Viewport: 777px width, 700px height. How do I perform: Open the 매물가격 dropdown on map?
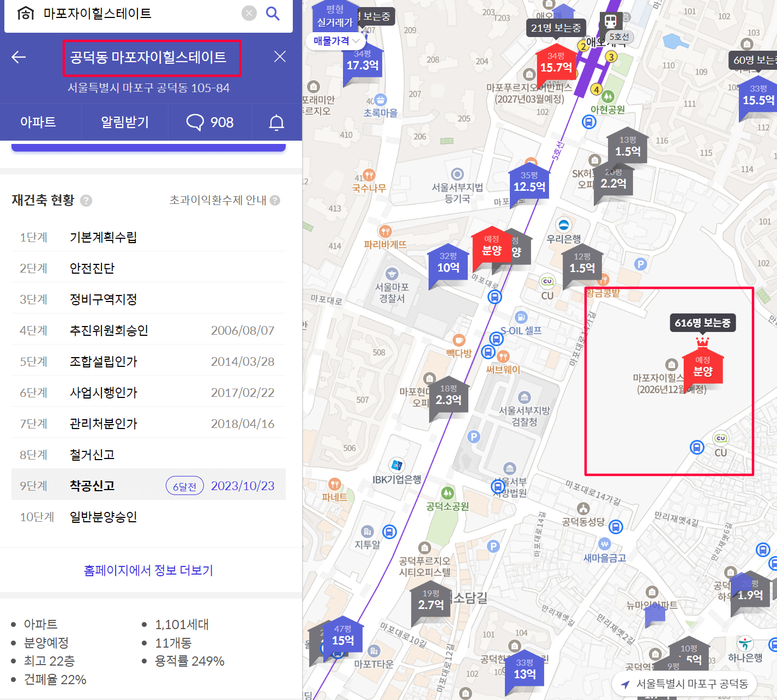coord(336,41)
